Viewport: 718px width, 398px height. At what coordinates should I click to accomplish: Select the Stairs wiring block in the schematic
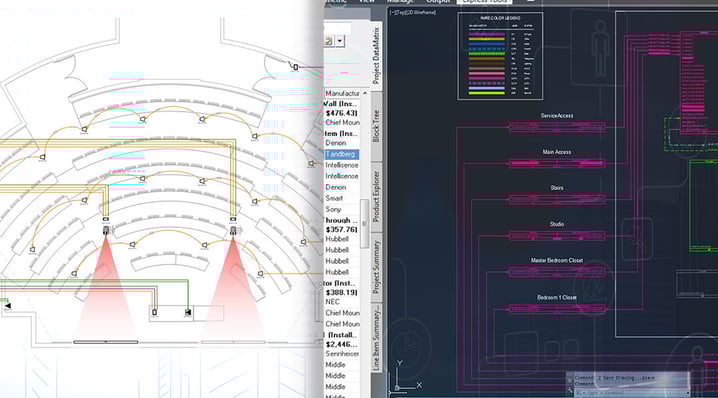click(557, 199)
